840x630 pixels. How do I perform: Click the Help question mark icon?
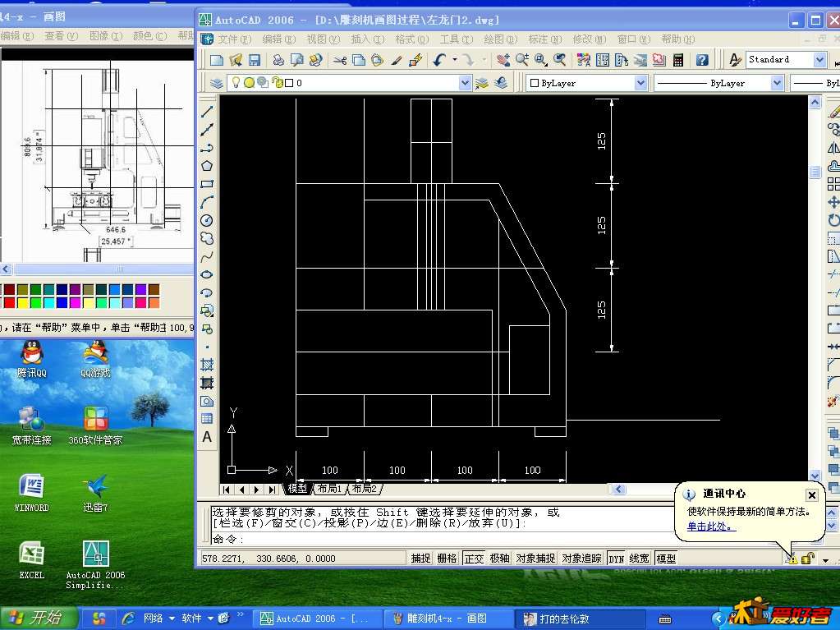click(702, 60)
